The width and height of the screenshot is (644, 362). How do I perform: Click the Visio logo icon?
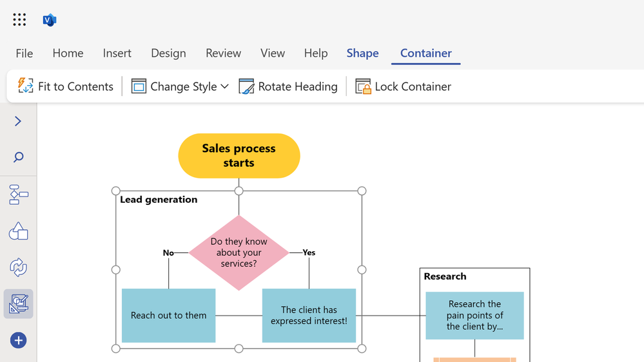(x=50, y=20)
